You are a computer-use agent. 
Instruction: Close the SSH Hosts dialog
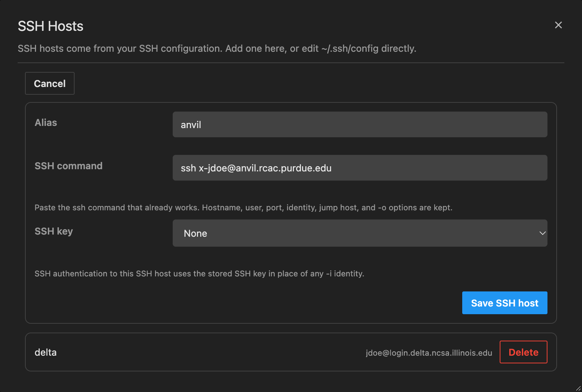coord(558,25)
